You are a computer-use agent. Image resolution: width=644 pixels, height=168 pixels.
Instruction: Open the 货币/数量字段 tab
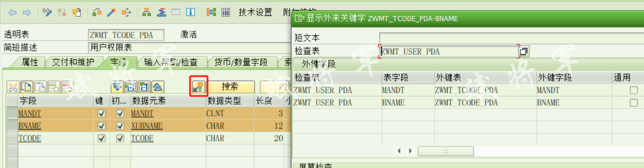coord(241,63)
